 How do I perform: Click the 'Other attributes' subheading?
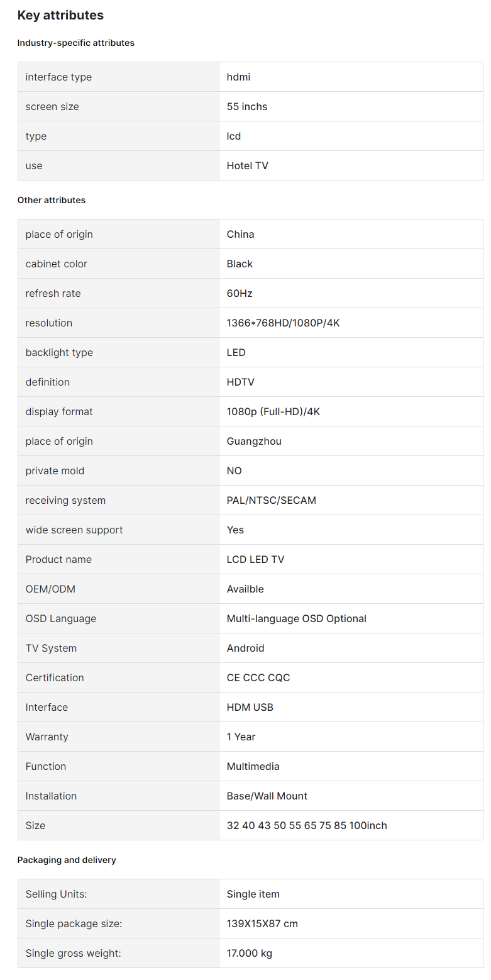pos(52,200)
